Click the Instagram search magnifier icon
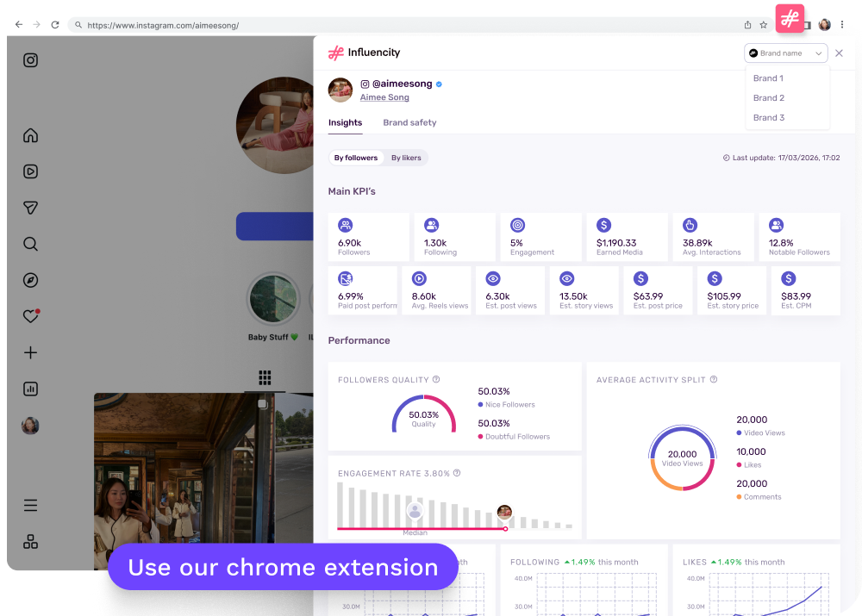The height and width of the screenshot is (616, 862). [x=31, y=244]
